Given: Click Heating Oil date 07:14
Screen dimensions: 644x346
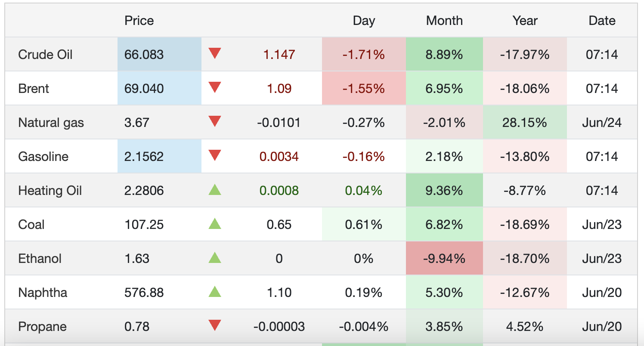Looking at the screenshot, I should pos(602,191).
